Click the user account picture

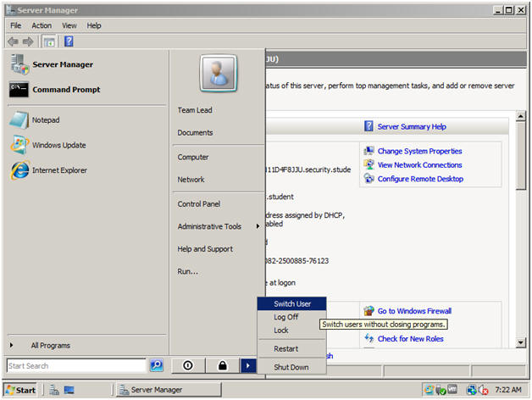[x=219, y=74]
